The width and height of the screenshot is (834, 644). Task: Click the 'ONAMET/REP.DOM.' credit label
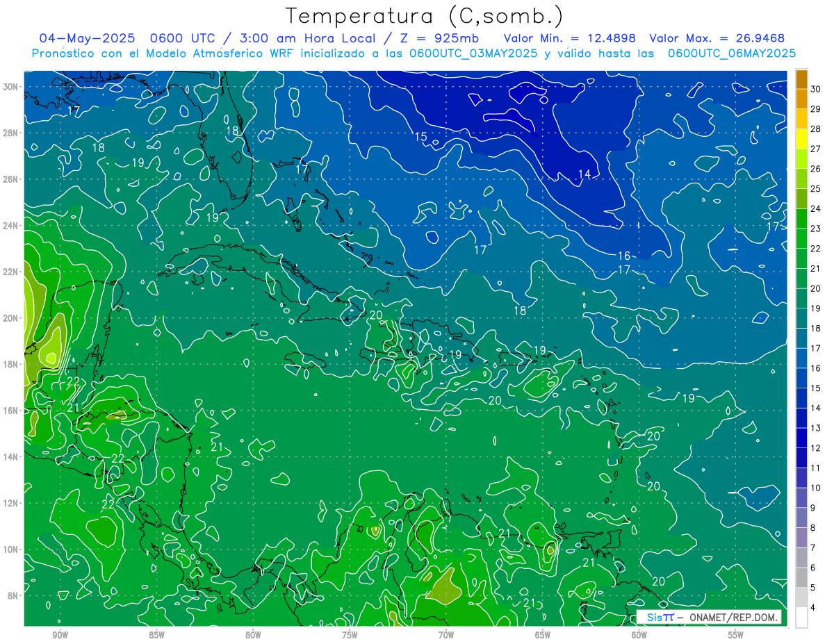pos(733,618)
